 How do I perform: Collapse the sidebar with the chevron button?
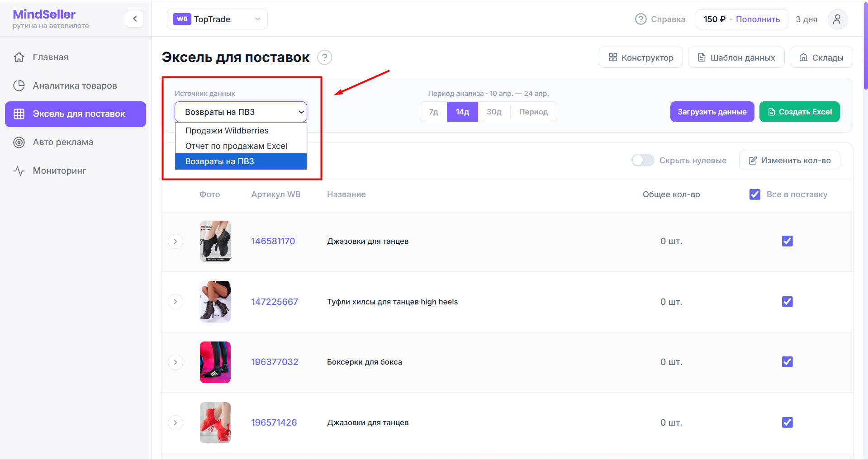click(x=134, y=19)
